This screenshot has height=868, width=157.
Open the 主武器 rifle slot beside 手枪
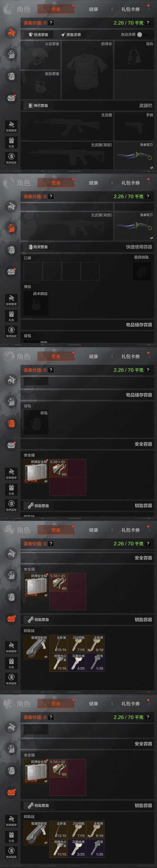67,126
